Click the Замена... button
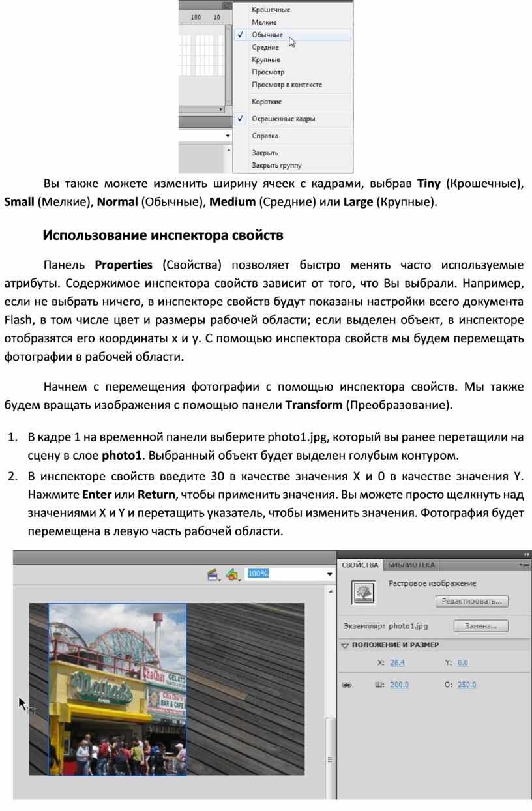This screenshot has height=811, width=532. [481, 626]
